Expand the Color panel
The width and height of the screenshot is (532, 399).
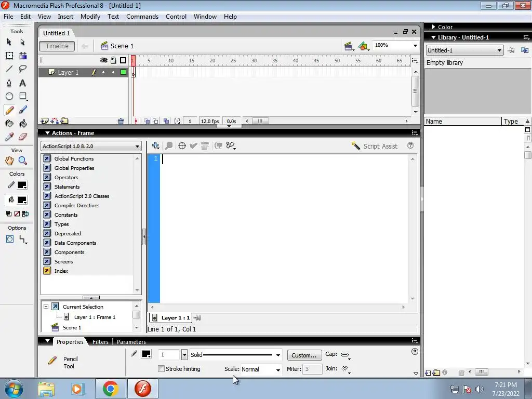pyautogui.click(x=433, y=27)
